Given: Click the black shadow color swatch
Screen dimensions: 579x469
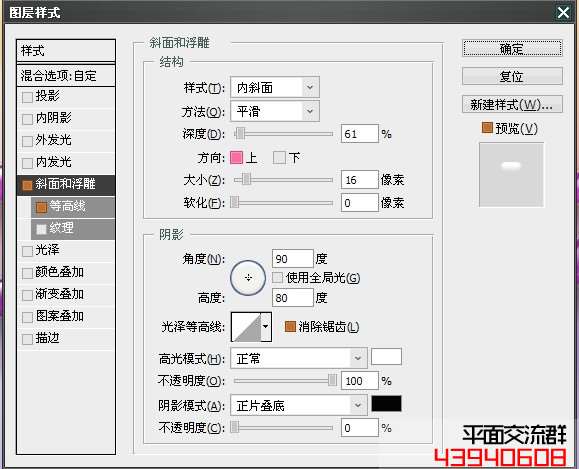Looking at the screenshot, I should click(386, 404).
